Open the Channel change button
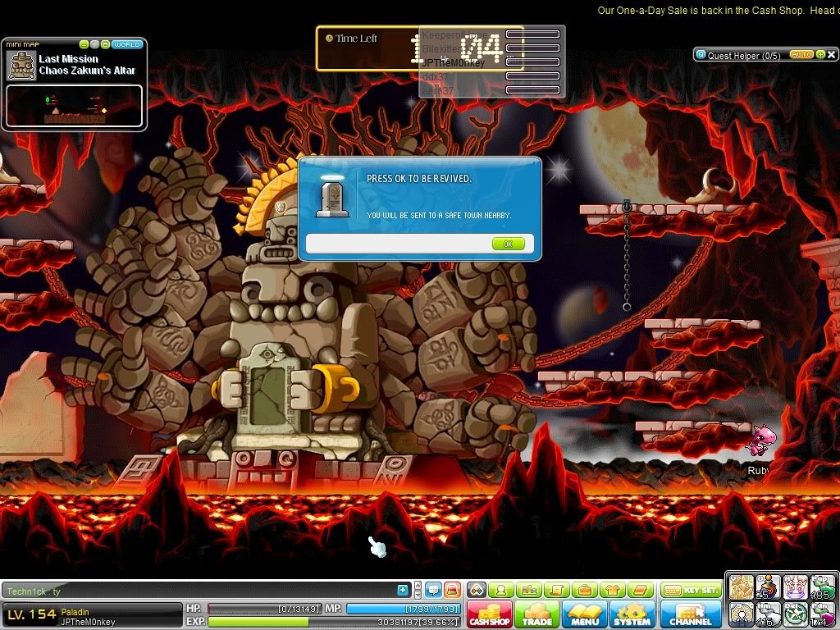The image size is (840, 630). click(690, 615)
